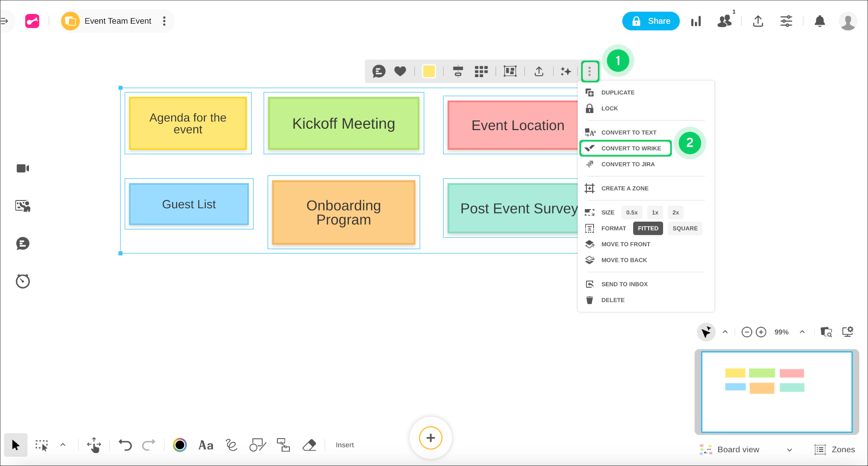
Task: Expand the selection tool options chevron
Action: (x=62, y=445)
